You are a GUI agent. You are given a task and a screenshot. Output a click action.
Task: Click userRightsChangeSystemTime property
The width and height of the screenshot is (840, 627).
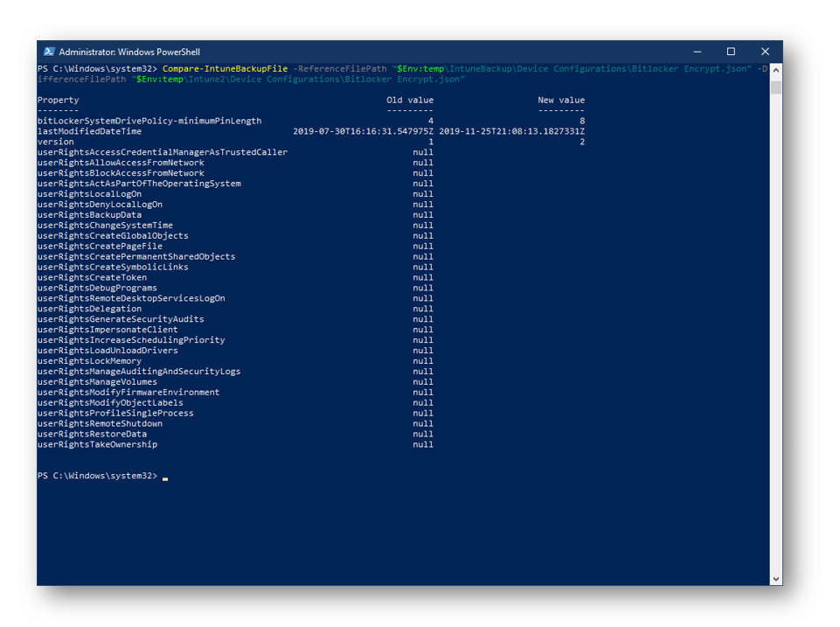105,226
